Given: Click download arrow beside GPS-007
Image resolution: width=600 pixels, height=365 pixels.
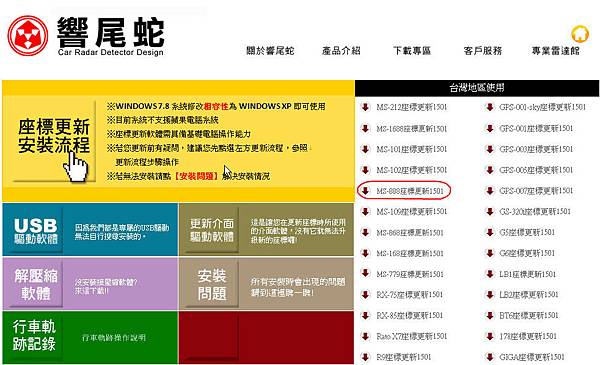Looking at the screenshot, I should coord(489,191).
